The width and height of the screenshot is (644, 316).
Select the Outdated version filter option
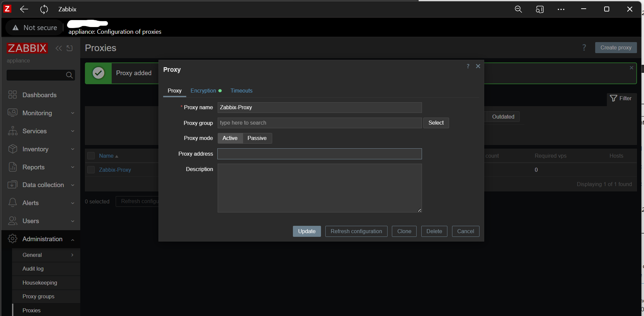(x=503, y=117)
